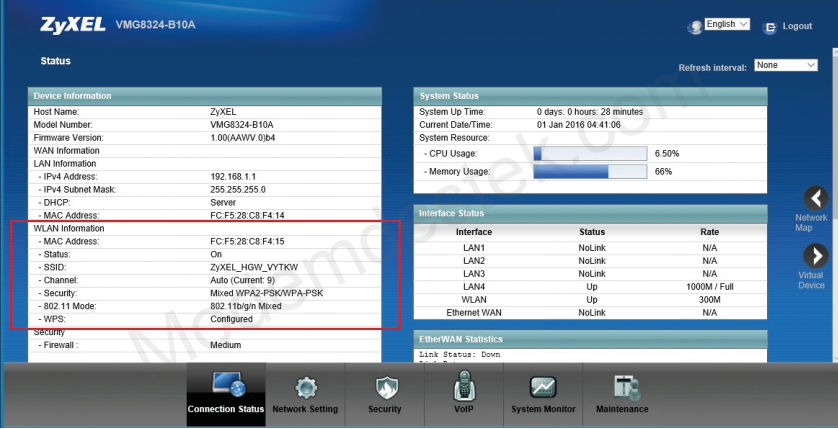The height and width of the screenshot is (429, 838).
Task: Click the Virtual Device arrow icon
Action: [816, 256]
